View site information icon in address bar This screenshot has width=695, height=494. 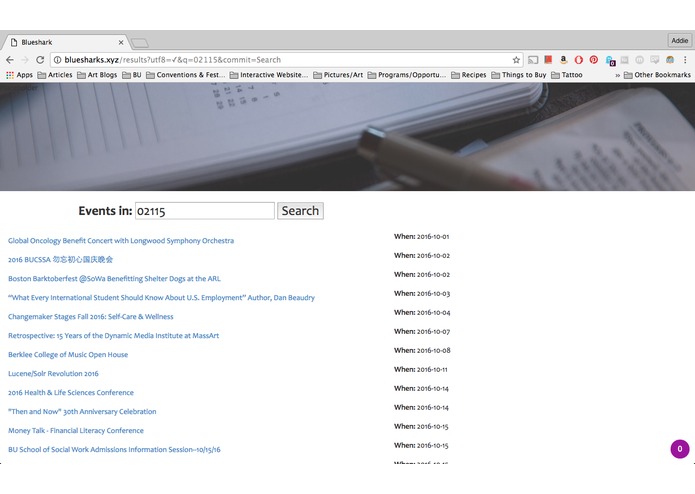click(x=57, y=60)
